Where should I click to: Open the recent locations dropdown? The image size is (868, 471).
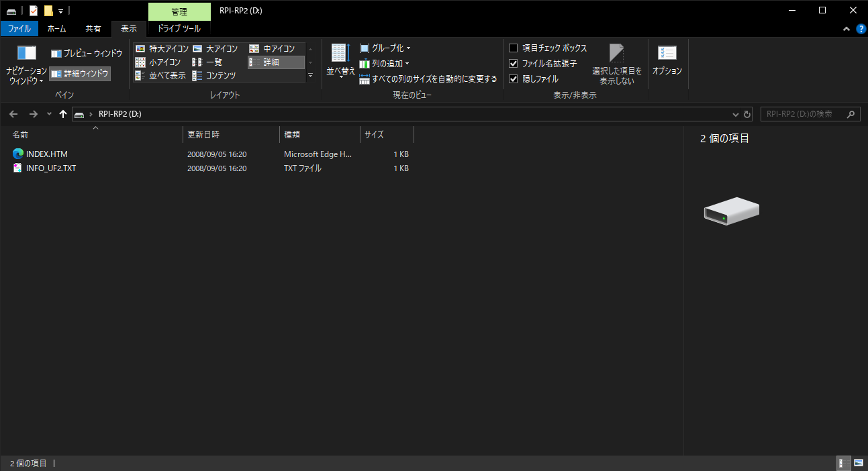point(49,114)
